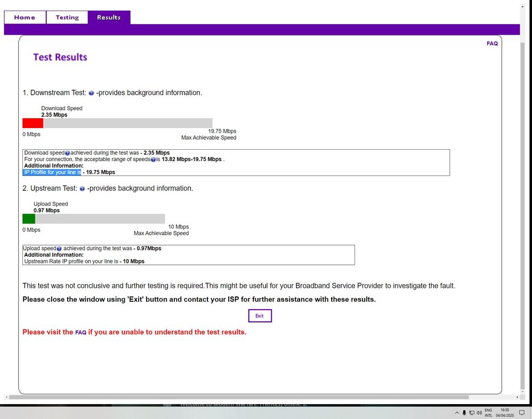The height and width of the screenshot is (419, 532).
Task: Click the red download speed bar
Action: 33,123
